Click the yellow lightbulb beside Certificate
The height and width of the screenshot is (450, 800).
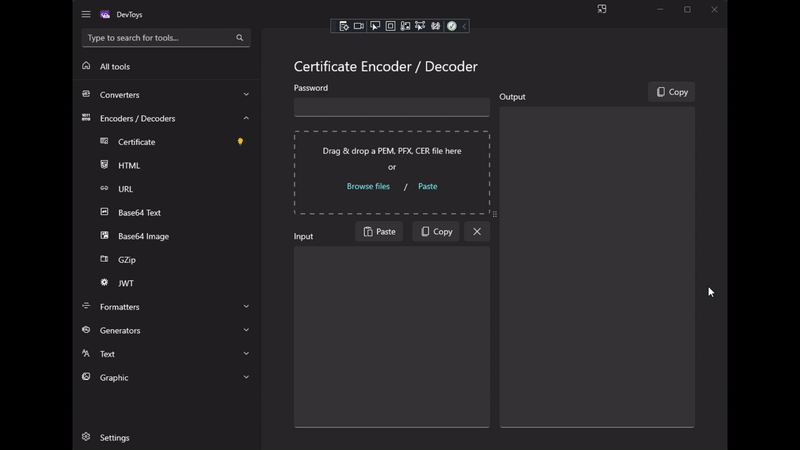[240, 141]
